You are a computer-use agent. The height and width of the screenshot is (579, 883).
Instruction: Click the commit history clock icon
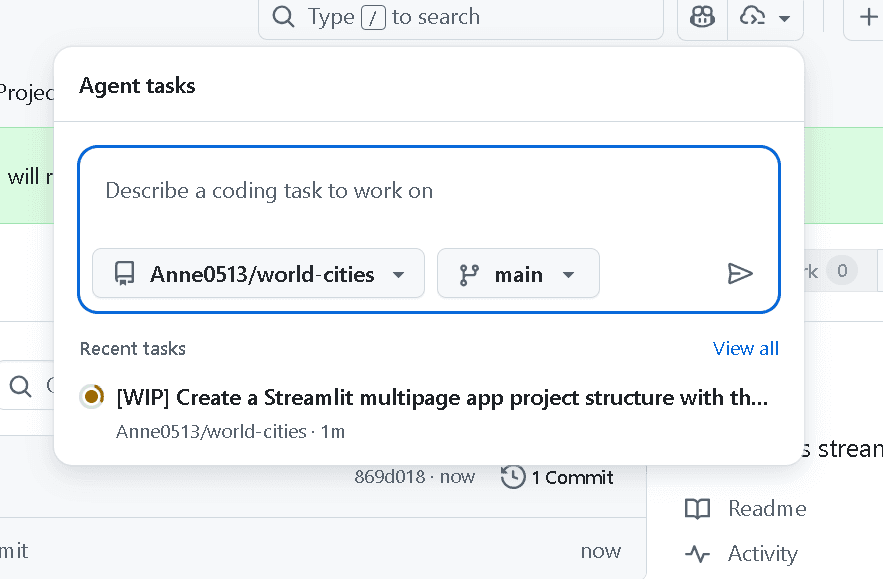coord(513,477)
